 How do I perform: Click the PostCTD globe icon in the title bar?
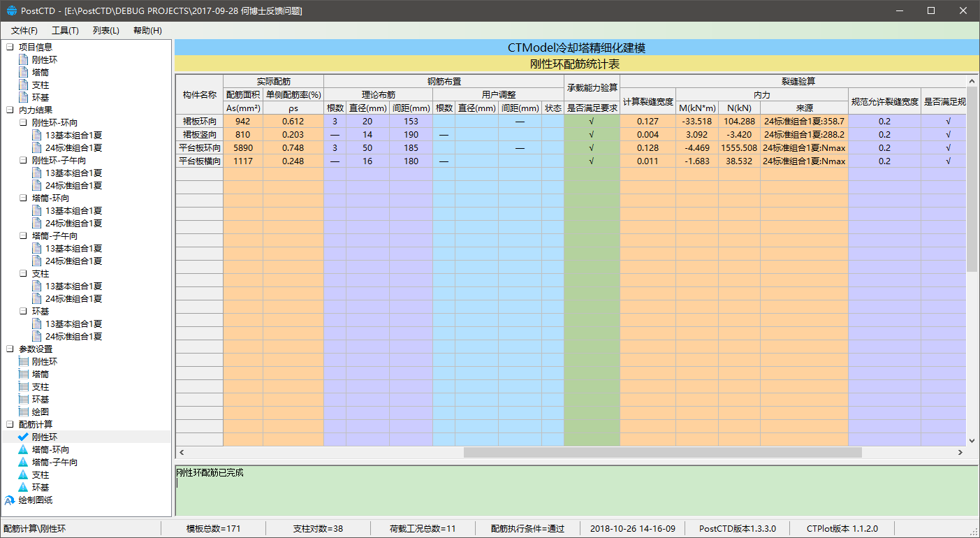point(11,11)
